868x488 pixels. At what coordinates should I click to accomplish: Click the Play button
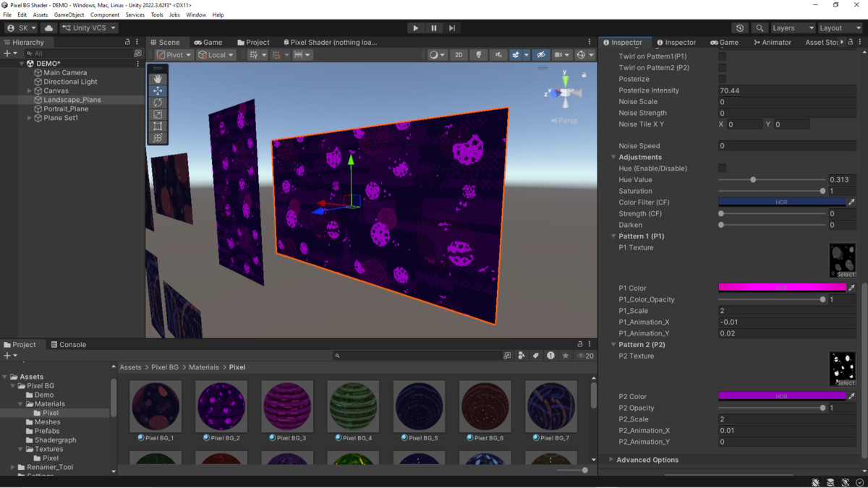pos(415,28)
